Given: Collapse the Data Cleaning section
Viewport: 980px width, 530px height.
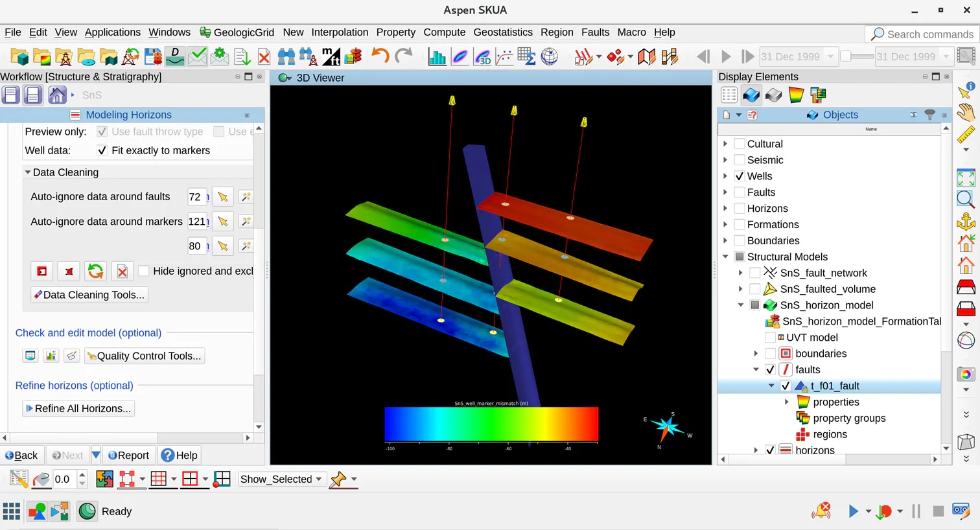Looking at the screenshot, I should click(28, 172).
